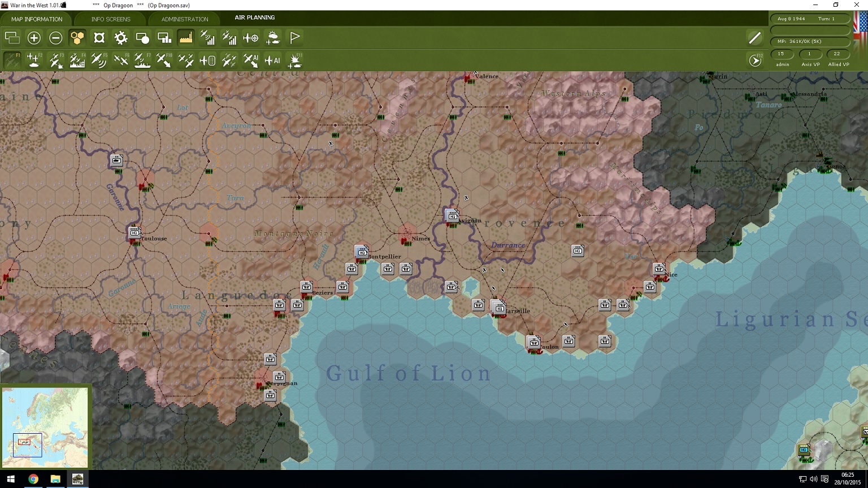The image size is (868, 488).
Task: Select the F4 city bombing mode
Action: coord(77,60)
